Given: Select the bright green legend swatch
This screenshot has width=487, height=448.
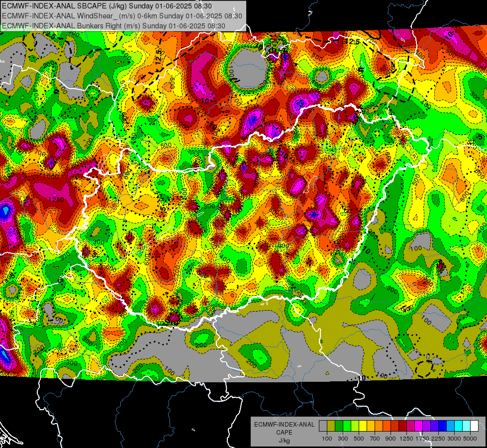Looking at the screenshot, I should point(347,426).
